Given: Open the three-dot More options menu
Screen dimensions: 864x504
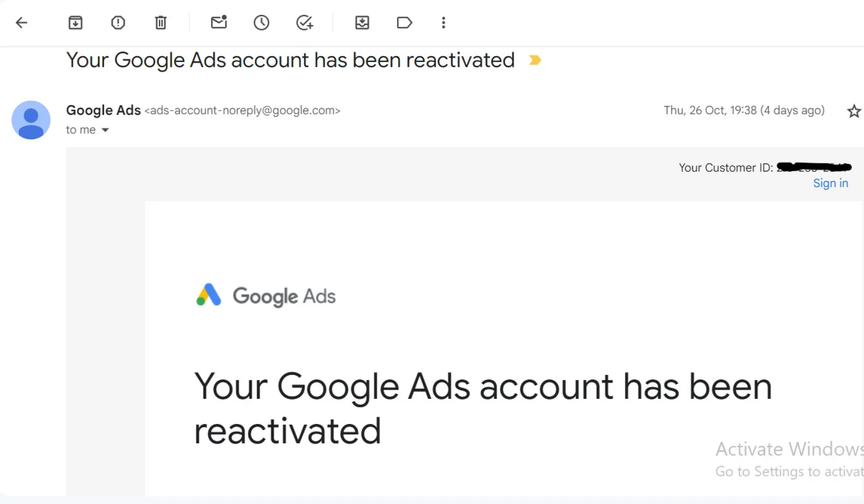Looking at the screenshot, I should pos(443,22).
